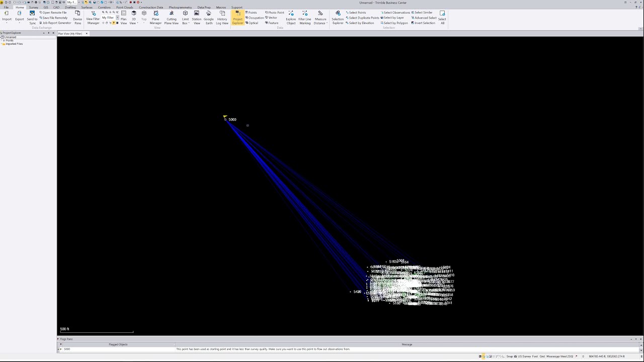Switch to the CAD ribbon tab

click(56, 8)
